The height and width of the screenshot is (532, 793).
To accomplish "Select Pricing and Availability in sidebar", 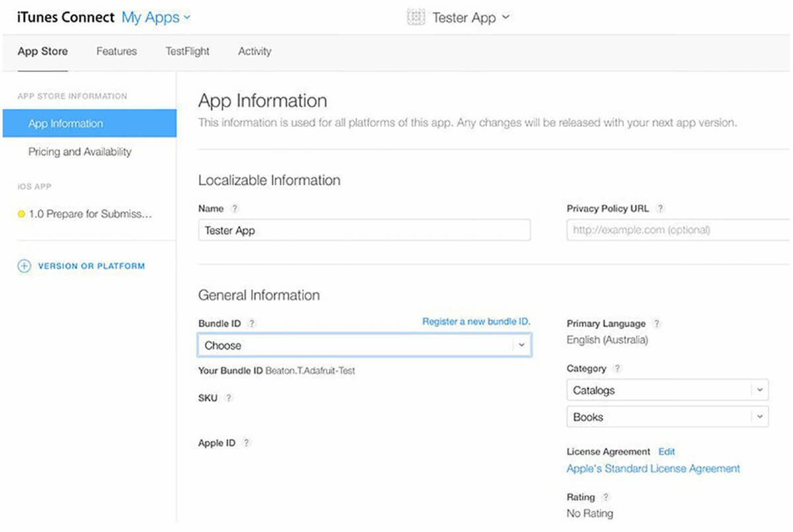I will 80,152.
